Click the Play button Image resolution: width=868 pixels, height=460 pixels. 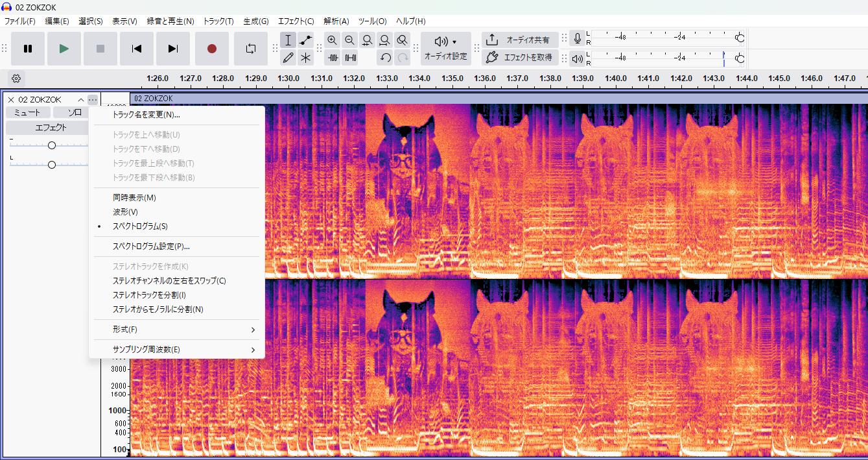64,49
